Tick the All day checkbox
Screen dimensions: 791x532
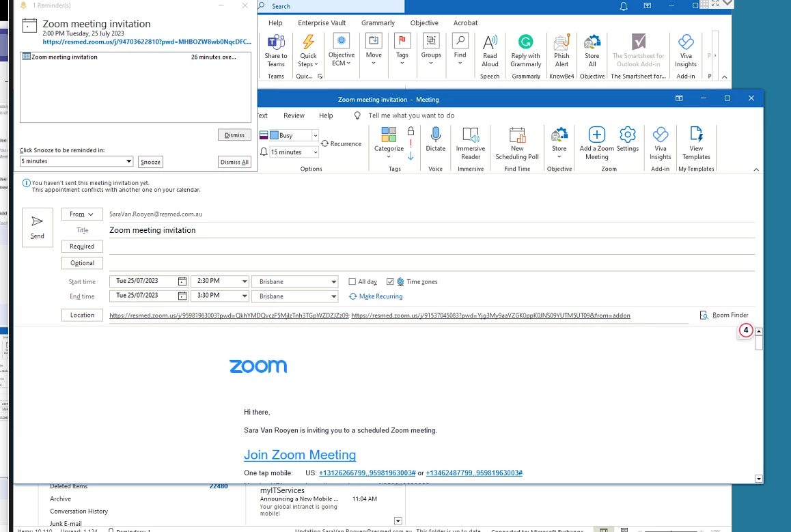click(x=352, y=282)
